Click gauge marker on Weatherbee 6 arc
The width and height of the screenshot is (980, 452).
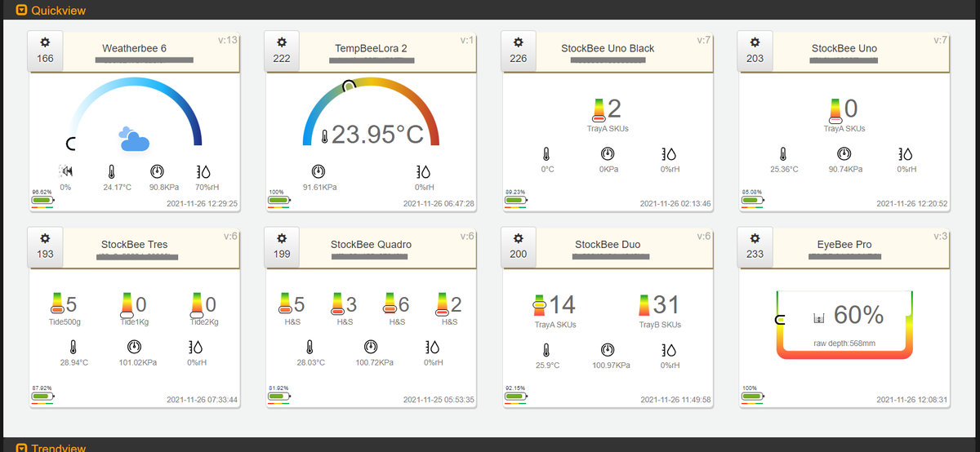tap(72, 144)
